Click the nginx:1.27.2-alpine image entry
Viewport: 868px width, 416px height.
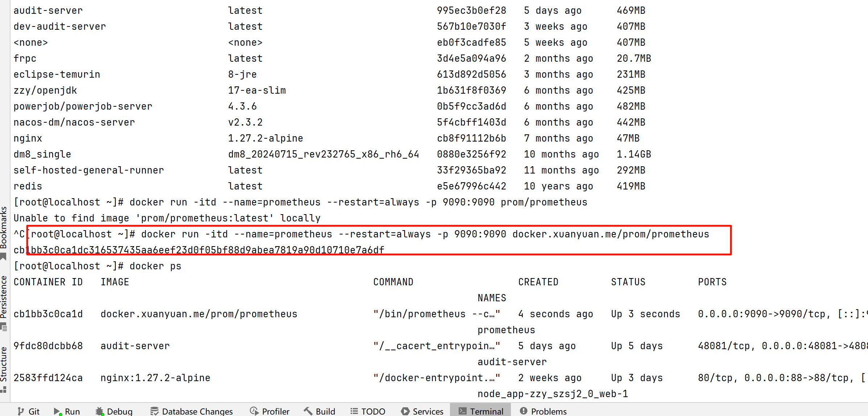coord(155,378)
